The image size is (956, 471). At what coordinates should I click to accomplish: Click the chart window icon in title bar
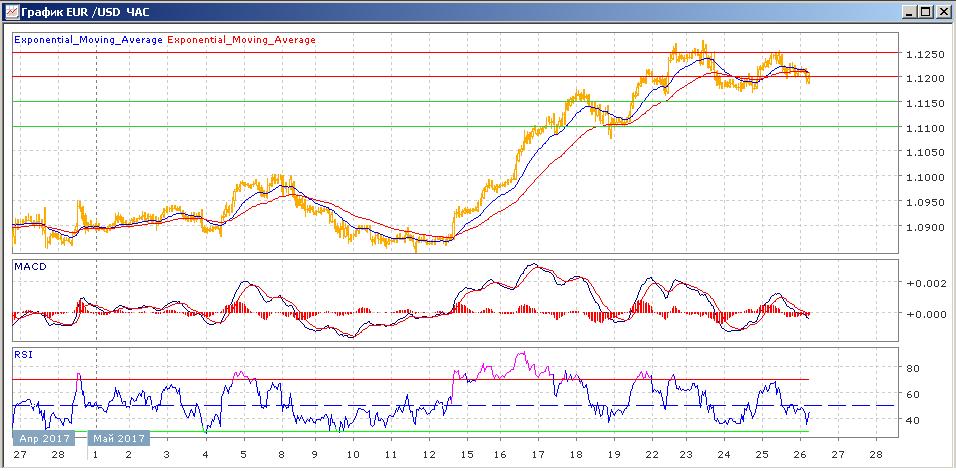tap(11, 11)
